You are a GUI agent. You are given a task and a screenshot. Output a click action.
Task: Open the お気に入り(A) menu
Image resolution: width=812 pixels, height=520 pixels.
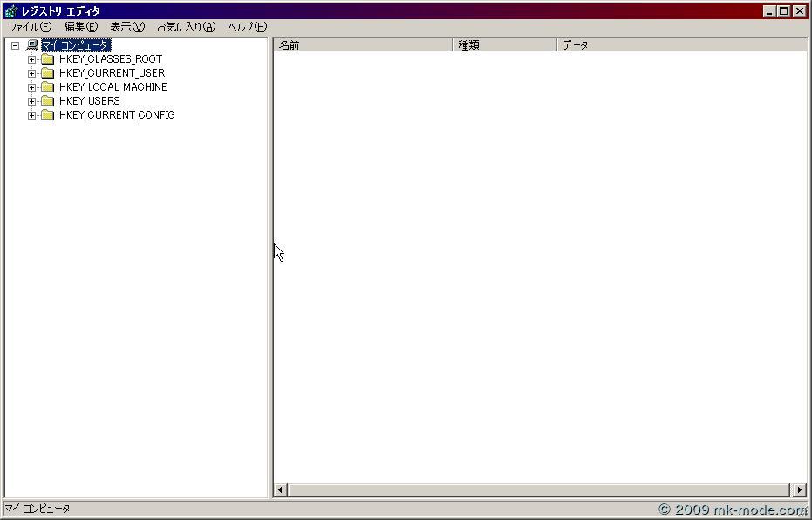[x=186, y=27]
